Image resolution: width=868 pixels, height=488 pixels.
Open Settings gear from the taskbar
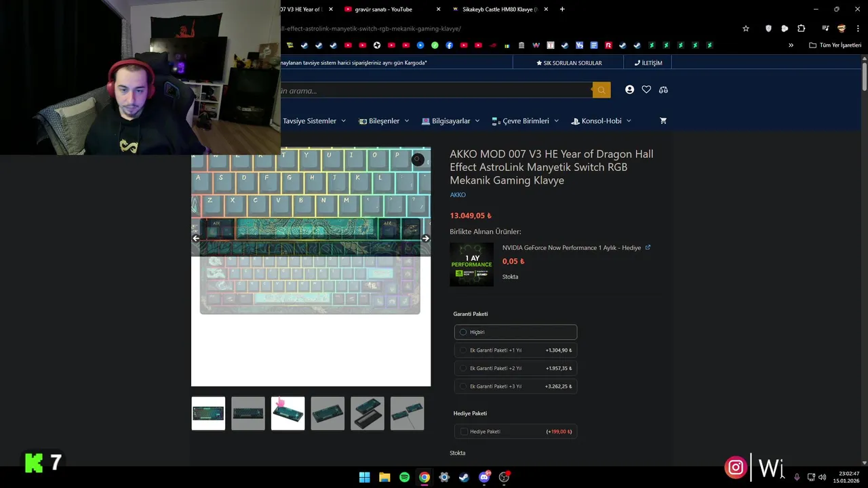(444, 477)
